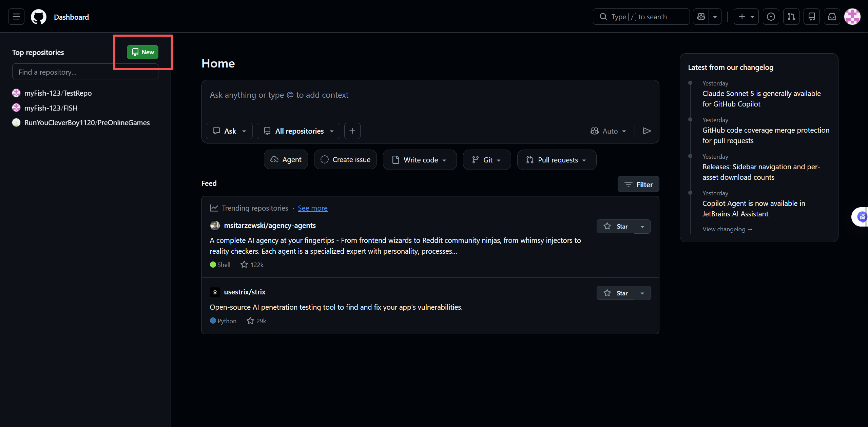Click the myFish-123/FISH avatar icon

(x=16, y=108)
